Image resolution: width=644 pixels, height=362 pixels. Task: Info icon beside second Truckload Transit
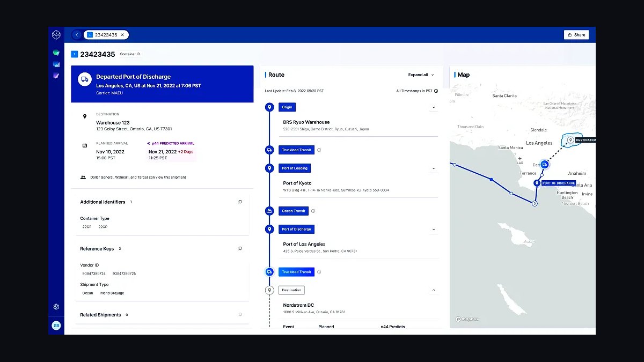[319, 272]
